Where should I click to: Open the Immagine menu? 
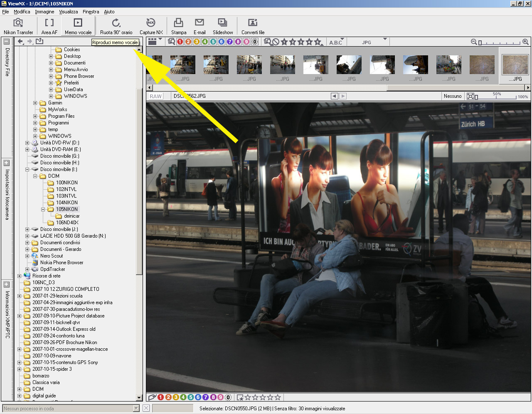click(44, 12)
